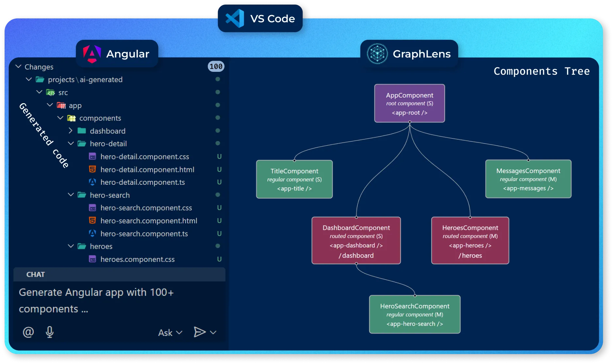613x364 pixels.
Task: Click the U status of heroes.component.css
Action: 219,259
